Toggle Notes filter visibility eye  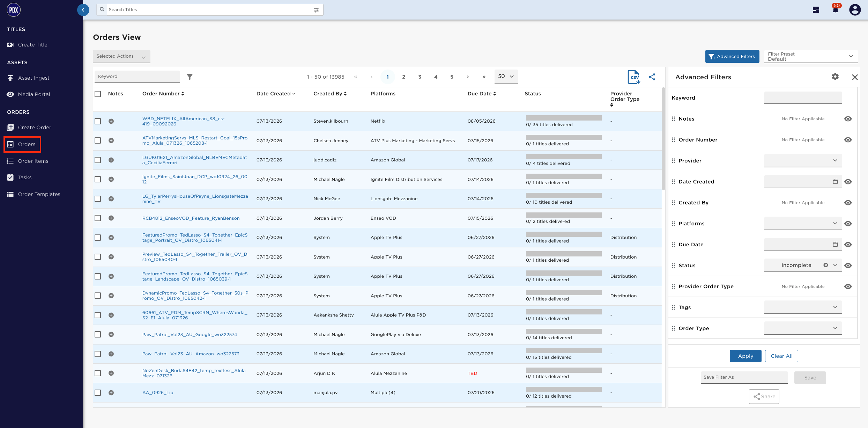pyautogui.click(x=848, y=119)
